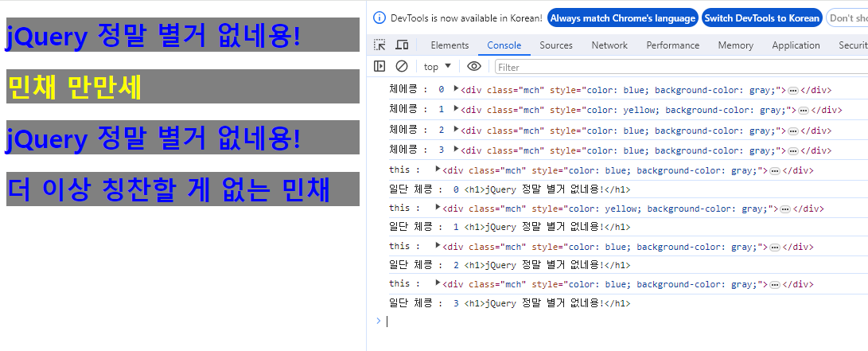The height and width of the screenshot is (351, 868).
Task: Click ellipsis in 체에킁 : 0 div
Action: tap(792, 90)
